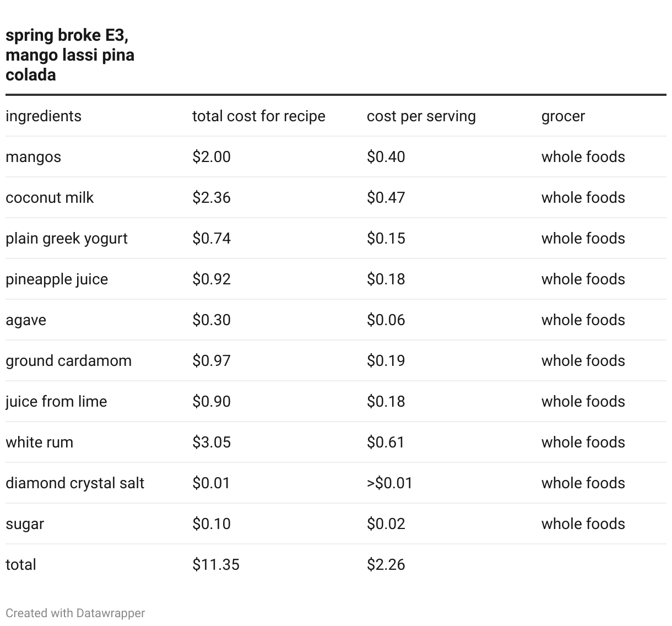
Task: Click 'whole foods' grocer in mangos row
Action: click(583, 156)
